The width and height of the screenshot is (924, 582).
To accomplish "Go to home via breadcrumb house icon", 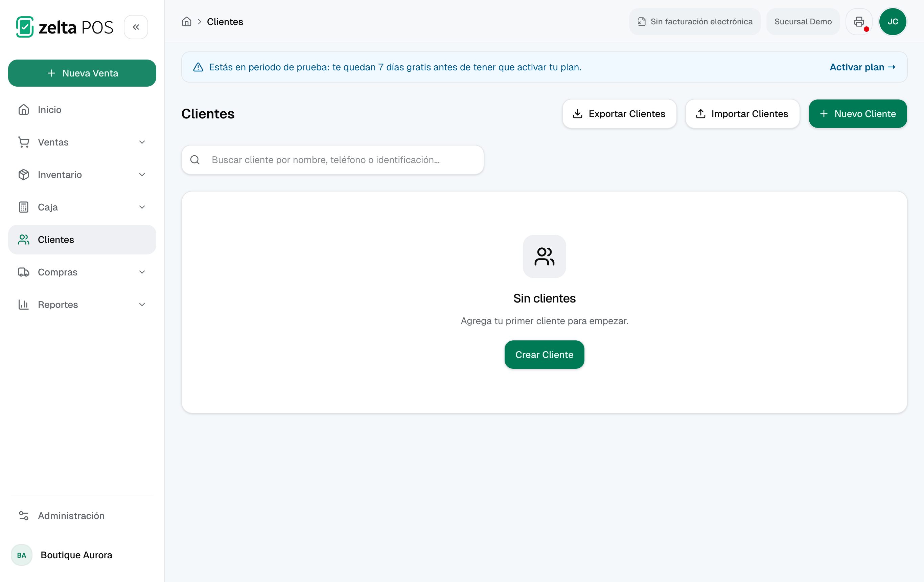I will (186, 22).
